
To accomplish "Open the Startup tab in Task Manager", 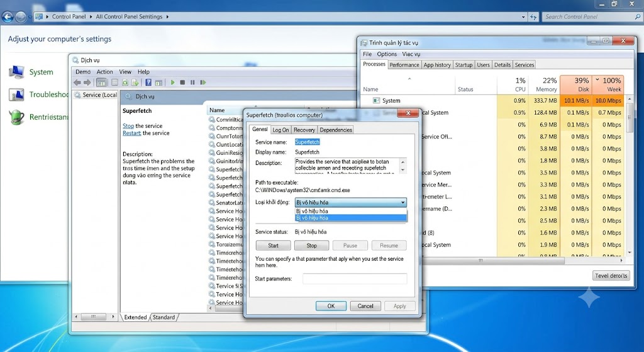I will pyautogui.click(x=464, y=65).
